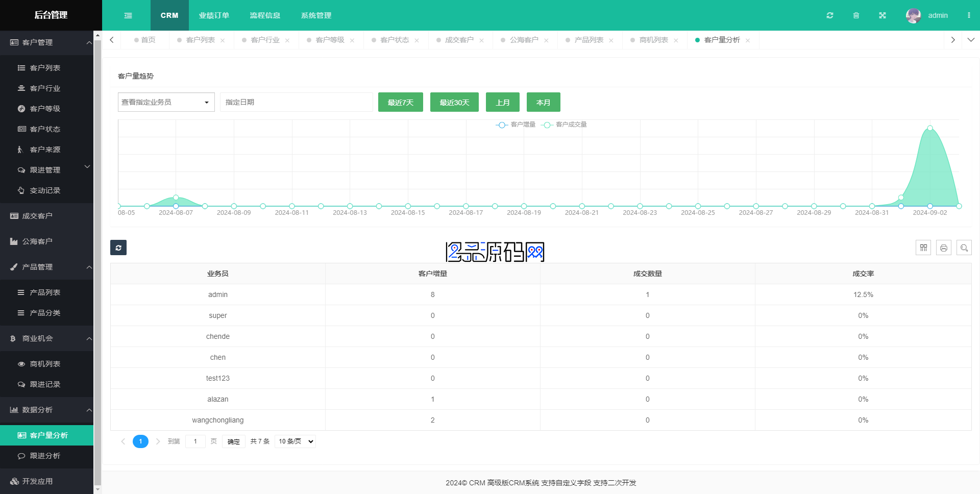This screenshot has width=980, height=494.
Task: Open 开发应用 in sidebar
Action: 46,481
